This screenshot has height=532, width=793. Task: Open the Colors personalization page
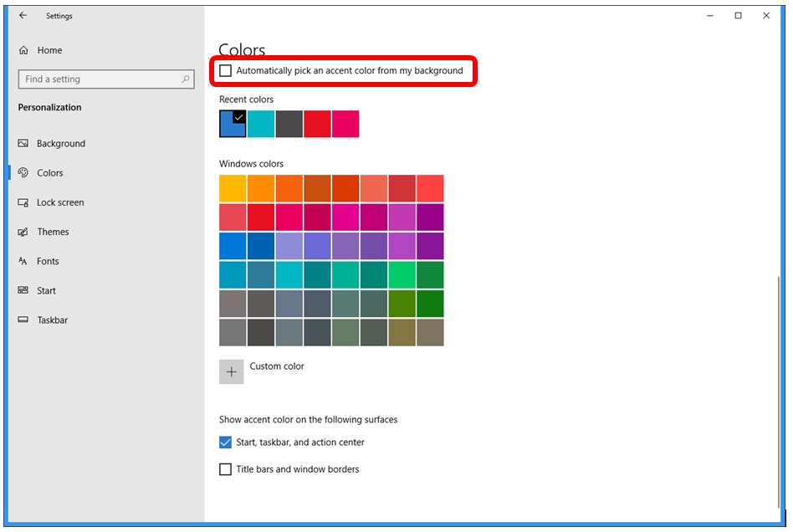49,173
